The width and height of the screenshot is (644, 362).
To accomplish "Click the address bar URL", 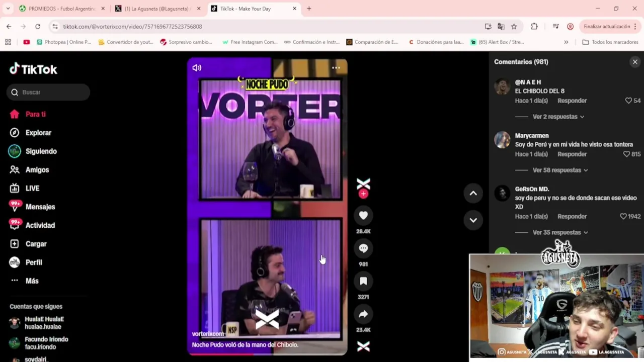I will (x=132, y=27).
